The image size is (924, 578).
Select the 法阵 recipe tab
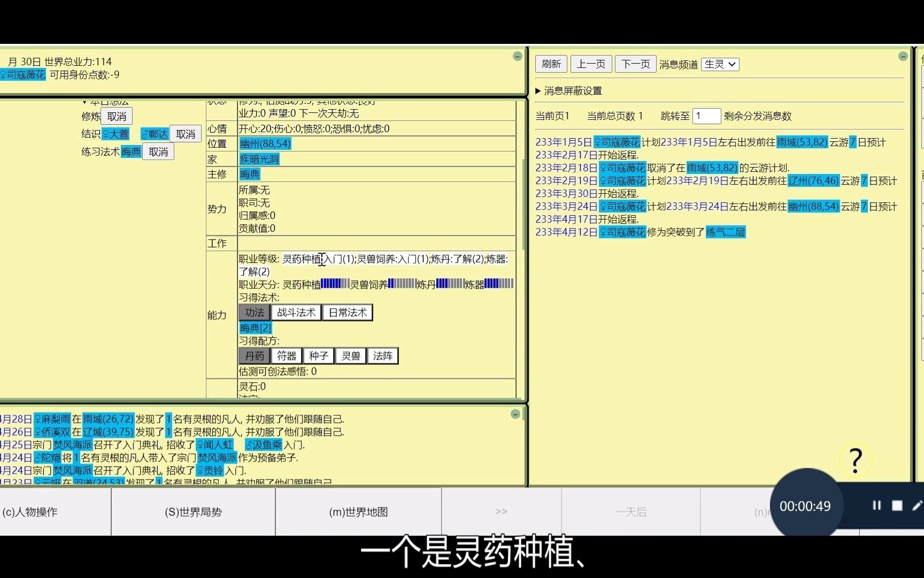click(x=383, y=356)
